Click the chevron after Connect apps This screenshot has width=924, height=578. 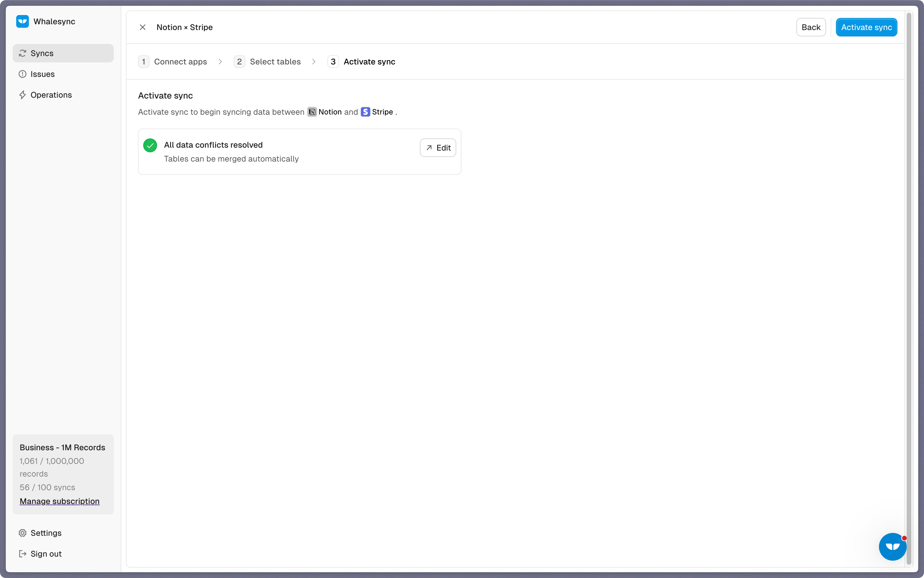(220, 62)
